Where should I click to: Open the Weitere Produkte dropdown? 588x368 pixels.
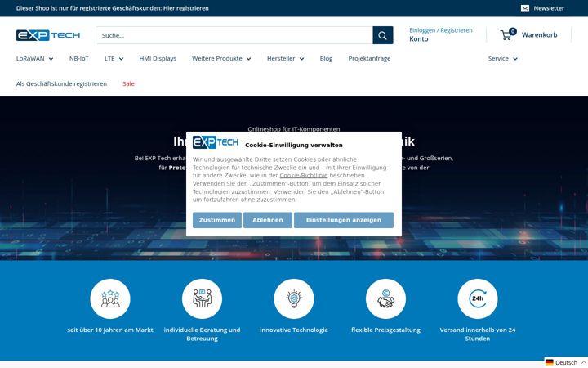pyautogui.click(x=221, y=59)
